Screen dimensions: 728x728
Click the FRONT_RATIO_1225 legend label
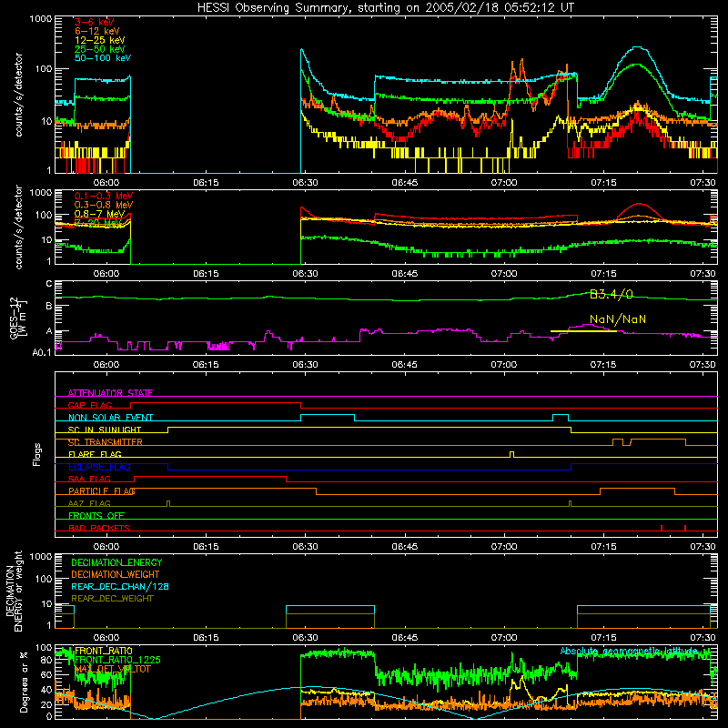117,660
